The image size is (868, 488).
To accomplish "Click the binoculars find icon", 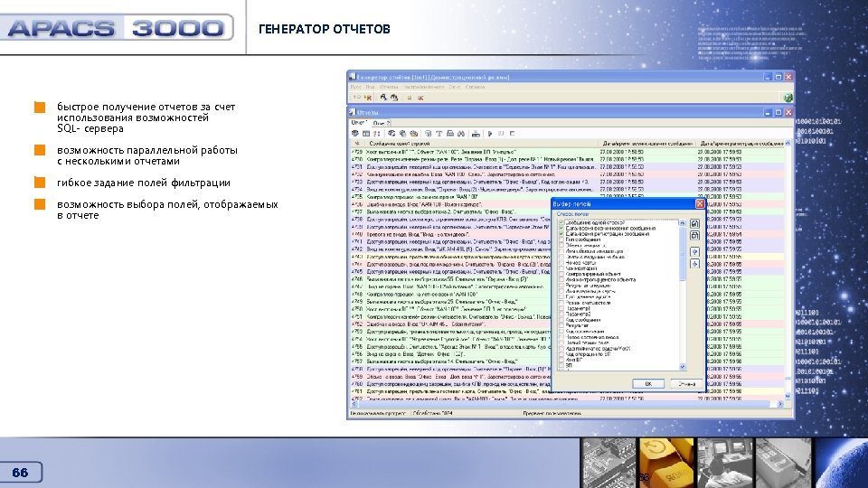I will (x=460, y=134).
